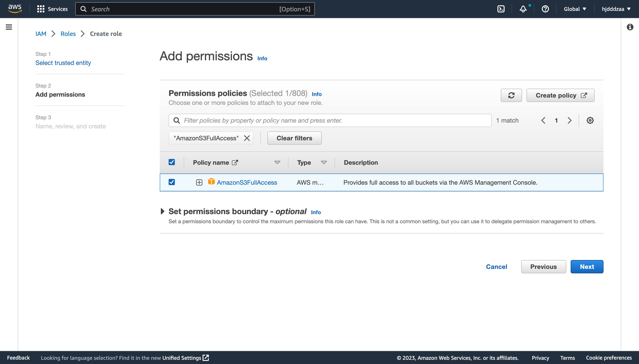Open the info panel icon at right edge
The image size is (639, 364).
630,27
